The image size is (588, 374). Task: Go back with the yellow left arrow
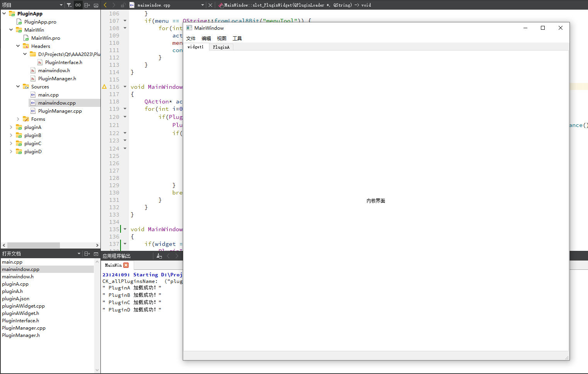[x=105, y=5]
